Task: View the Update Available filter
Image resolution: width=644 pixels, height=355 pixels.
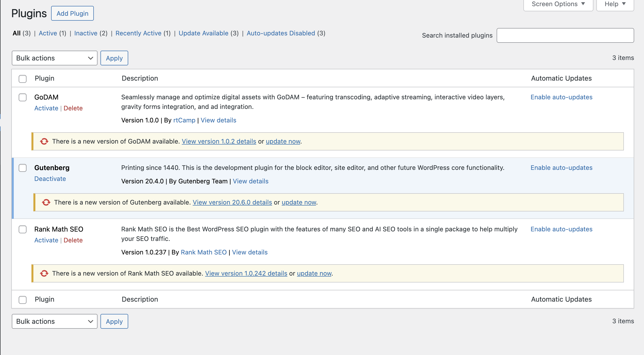Action: click(x=204, y=33)
